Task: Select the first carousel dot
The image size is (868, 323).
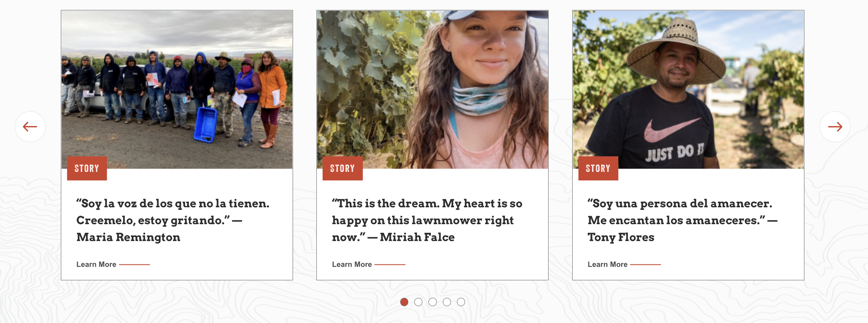Action: click(404, 302)
